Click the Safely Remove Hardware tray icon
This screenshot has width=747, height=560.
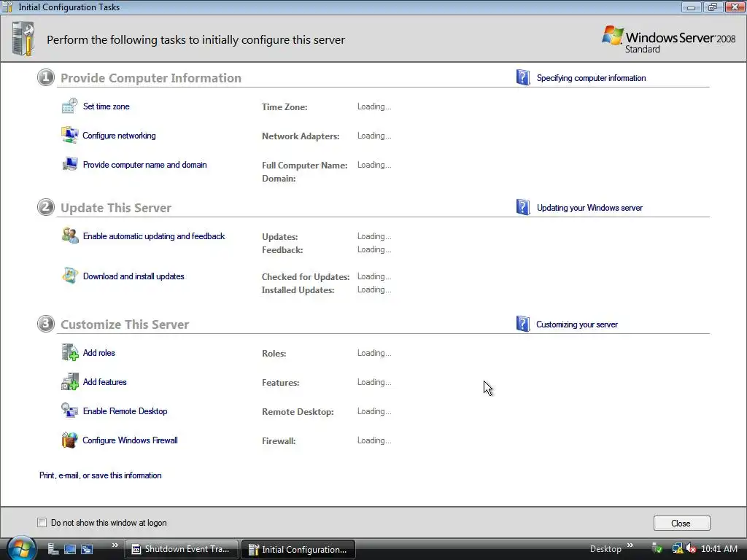(657, 548)
